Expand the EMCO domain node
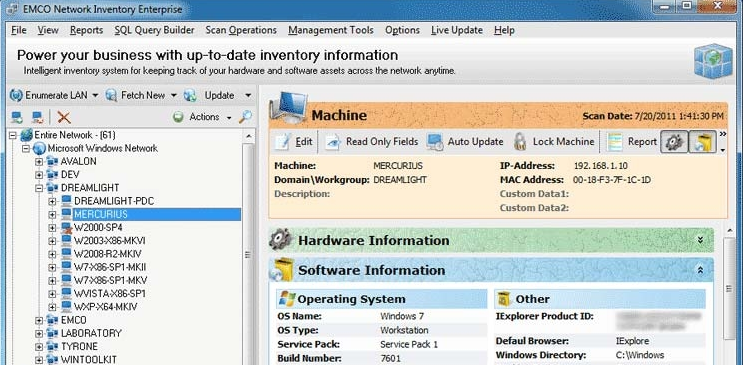Viewport: 743px width, 365px height. [39, 320]
